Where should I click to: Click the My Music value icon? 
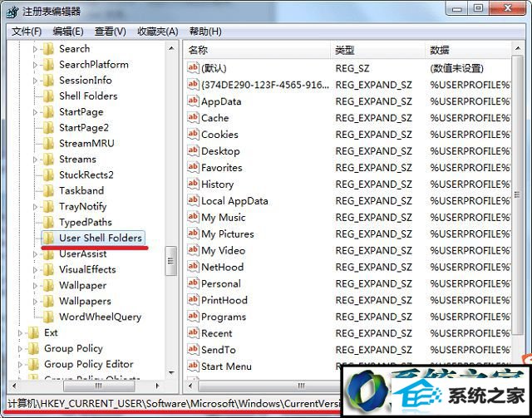click(x=193, y=217)
